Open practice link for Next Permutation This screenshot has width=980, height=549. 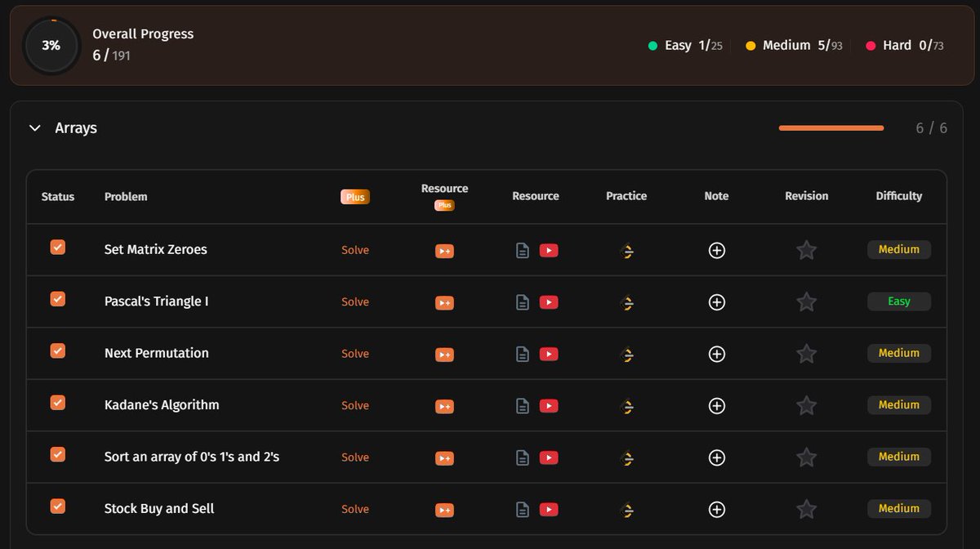pyautogui.click(x=627, y=355)
